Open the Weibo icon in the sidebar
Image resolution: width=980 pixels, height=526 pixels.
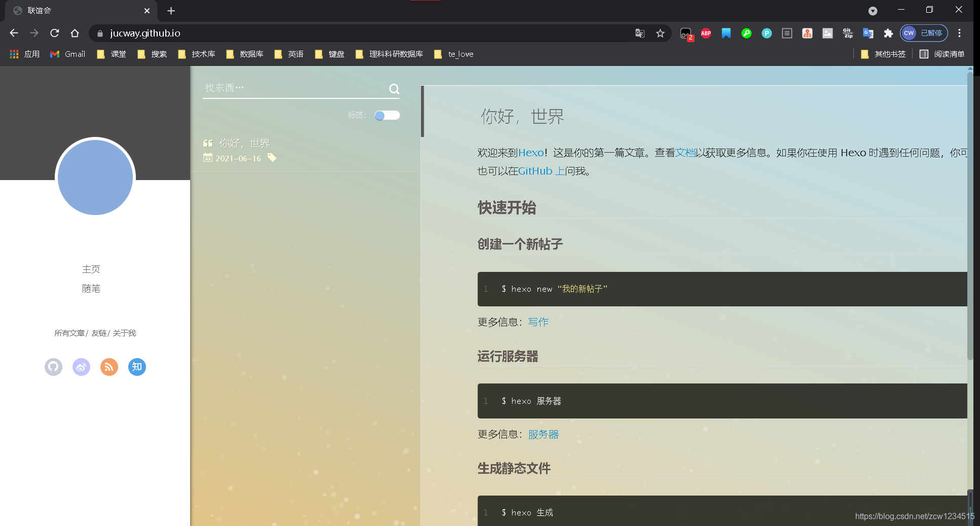(81, 367)
